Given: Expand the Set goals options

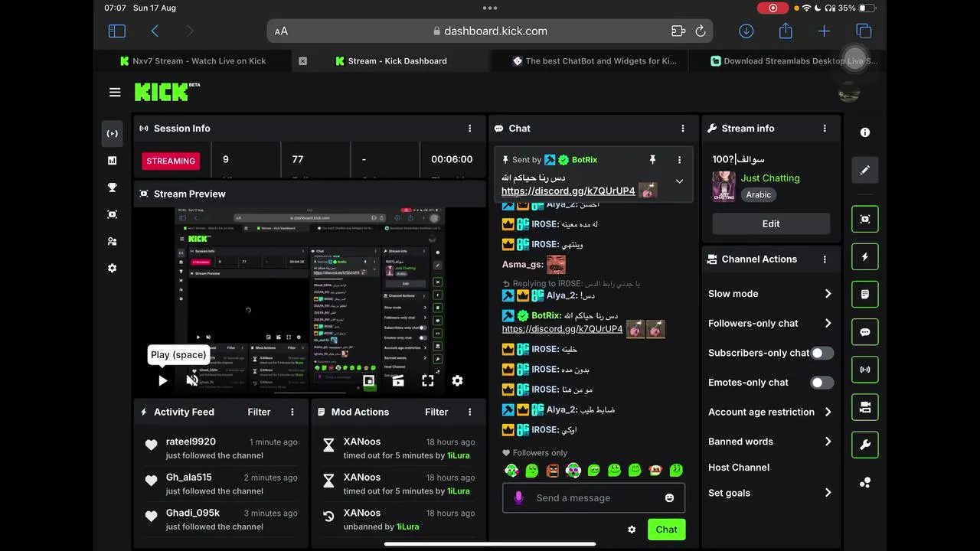Looking at the screenshot, I should click(828, 493).
